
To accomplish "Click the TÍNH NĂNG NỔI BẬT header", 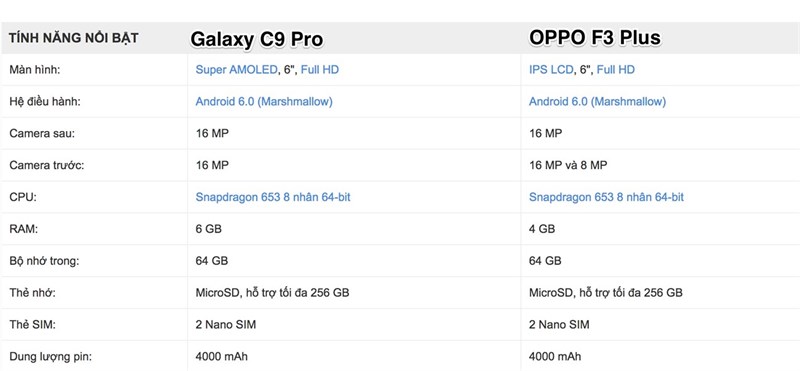I will tap(73, 38).
